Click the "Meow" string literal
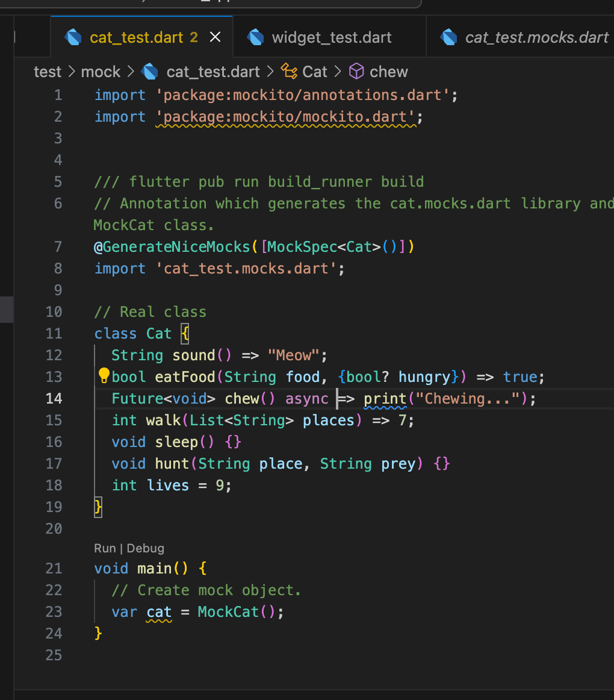 click(294, 355)
